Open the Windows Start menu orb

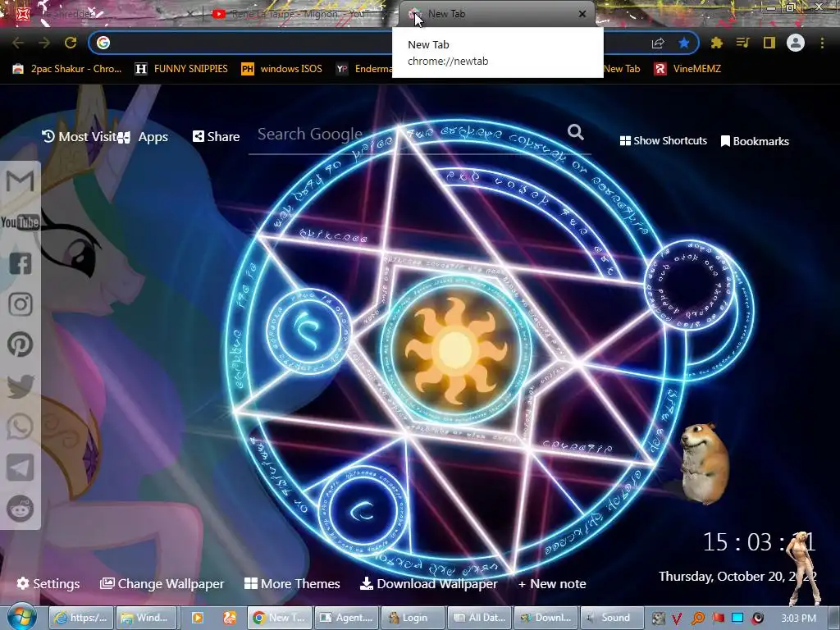coord(21,617)
